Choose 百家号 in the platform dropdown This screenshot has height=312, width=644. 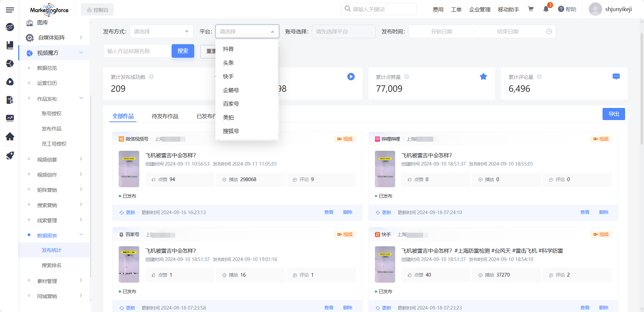pyautogui.click(x=231, y=104)
